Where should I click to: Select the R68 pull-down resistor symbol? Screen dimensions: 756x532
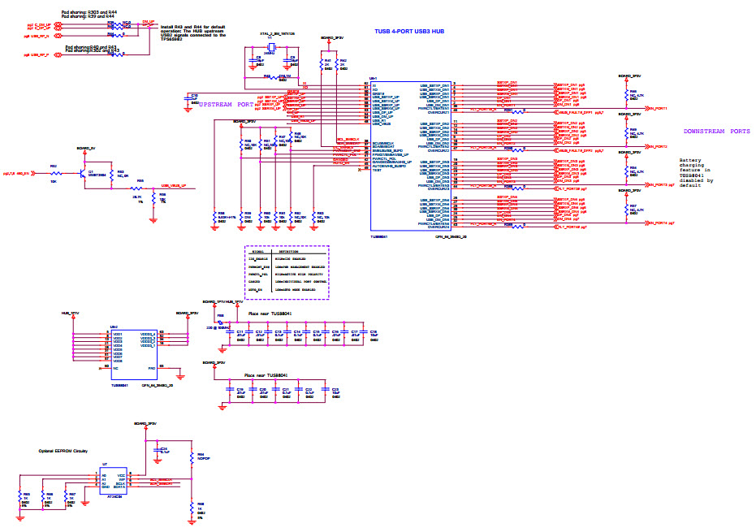192,508
